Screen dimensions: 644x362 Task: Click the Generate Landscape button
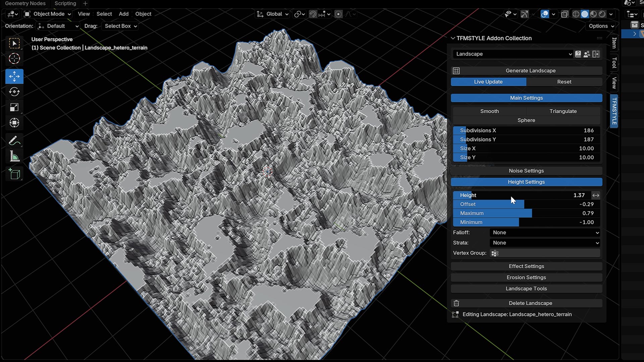(x=530, y=71)
